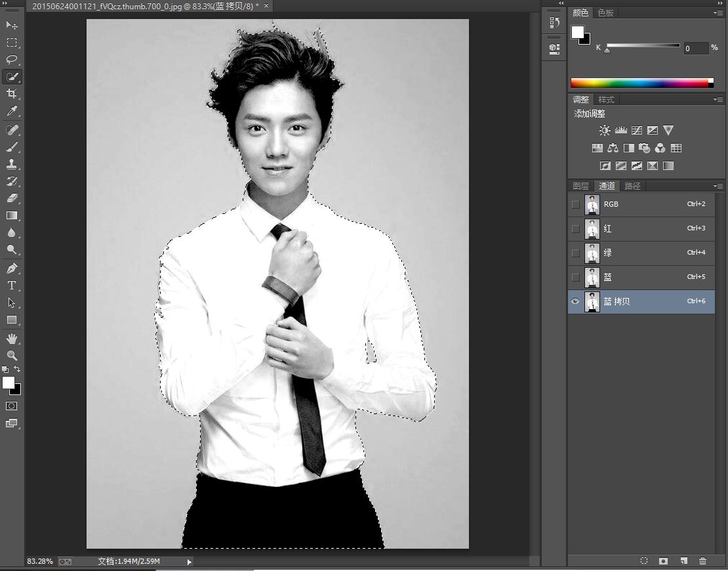Image resolution: width=728 pixels, height=571 pixels.
Task: Load channel as selection button
Action: (644, 561)
